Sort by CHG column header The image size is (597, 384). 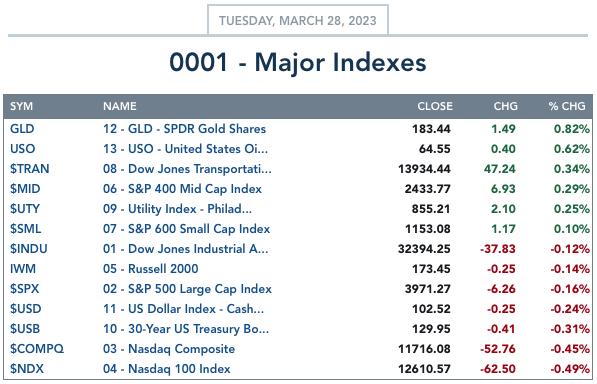506,106
